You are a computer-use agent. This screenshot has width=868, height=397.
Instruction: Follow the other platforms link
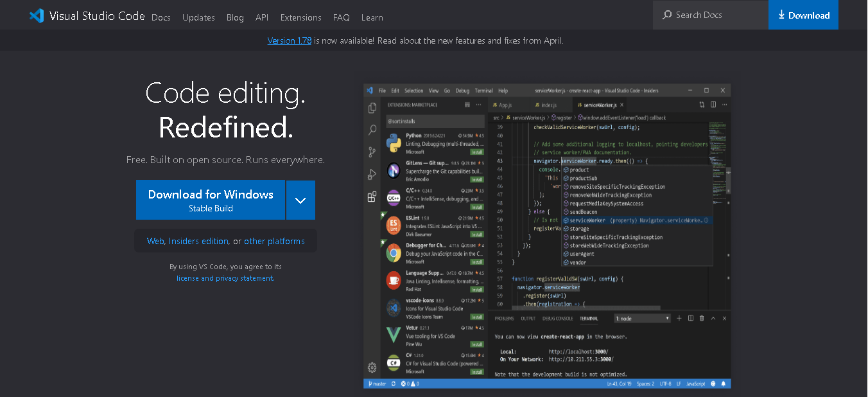[x=274, y=241]
